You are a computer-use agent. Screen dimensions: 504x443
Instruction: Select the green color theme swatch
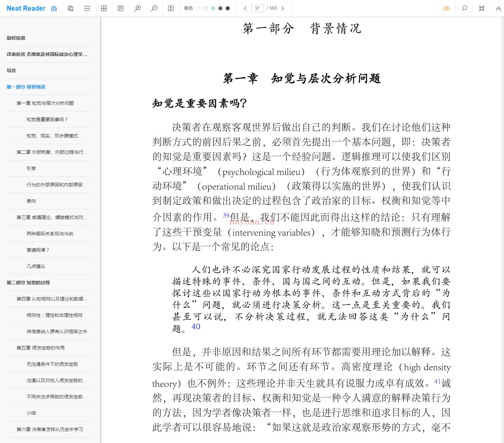pyautogui.click(x=213, y=8)
